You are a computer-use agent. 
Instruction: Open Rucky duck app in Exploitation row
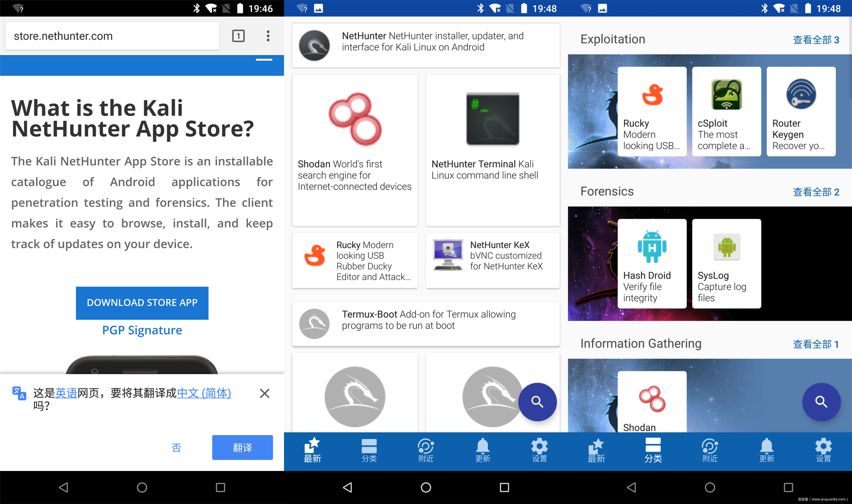(652, 111)
